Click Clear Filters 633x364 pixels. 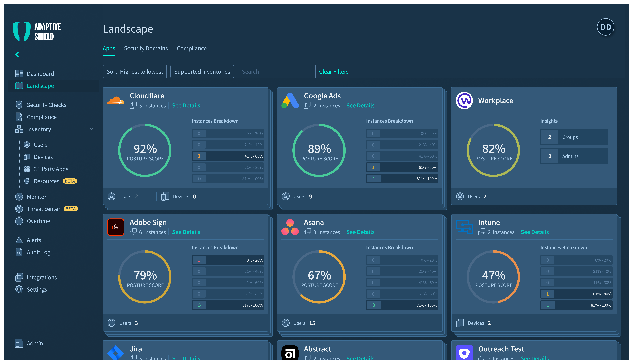pos(334,72)
